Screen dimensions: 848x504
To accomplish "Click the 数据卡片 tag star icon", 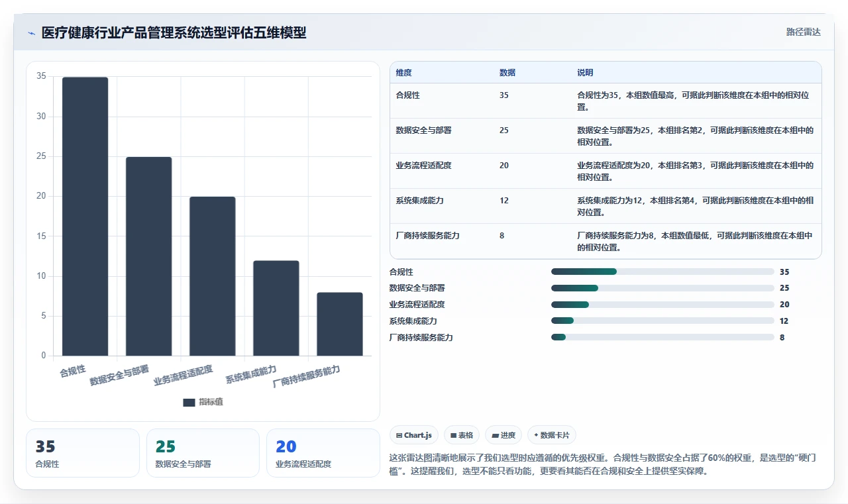I will click(x=536, y=435).
